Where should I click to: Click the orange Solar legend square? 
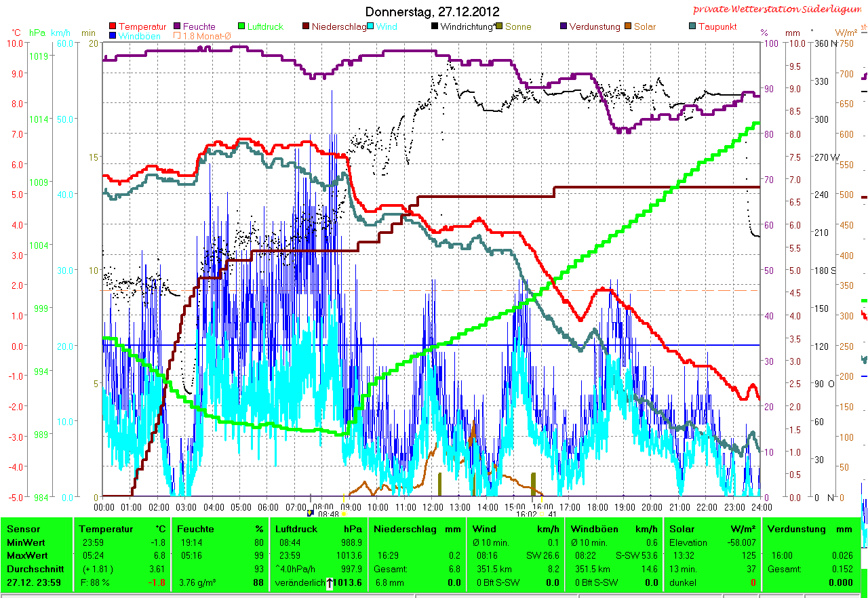pos(629,27)
